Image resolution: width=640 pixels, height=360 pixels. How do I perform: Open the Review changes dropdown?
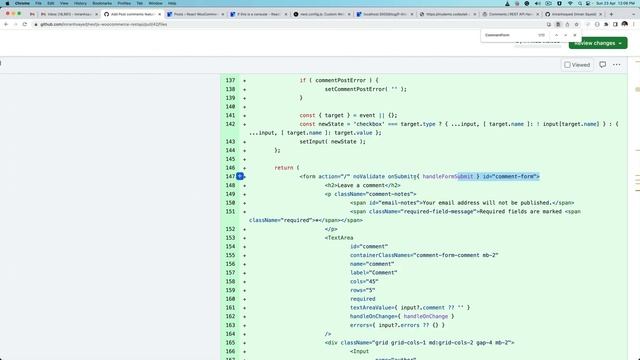pyautogui.click(x=598, y=43)
